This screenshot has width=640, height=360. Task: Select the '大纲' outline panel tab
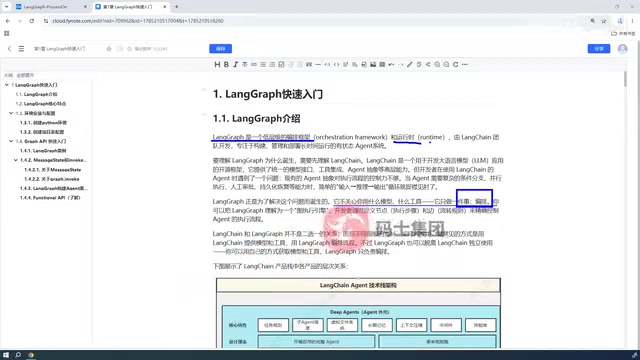(x=8, y=75)
